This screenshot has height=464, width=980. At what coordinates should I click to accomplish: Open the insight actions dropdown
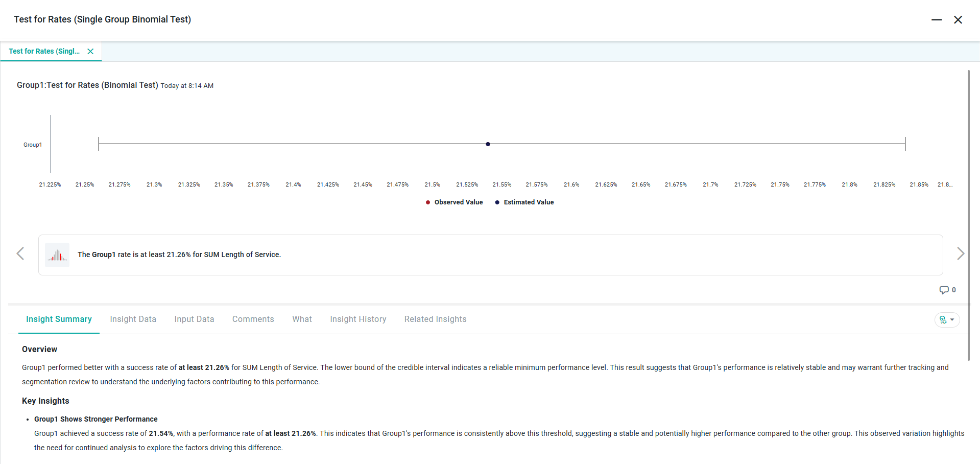947,319
